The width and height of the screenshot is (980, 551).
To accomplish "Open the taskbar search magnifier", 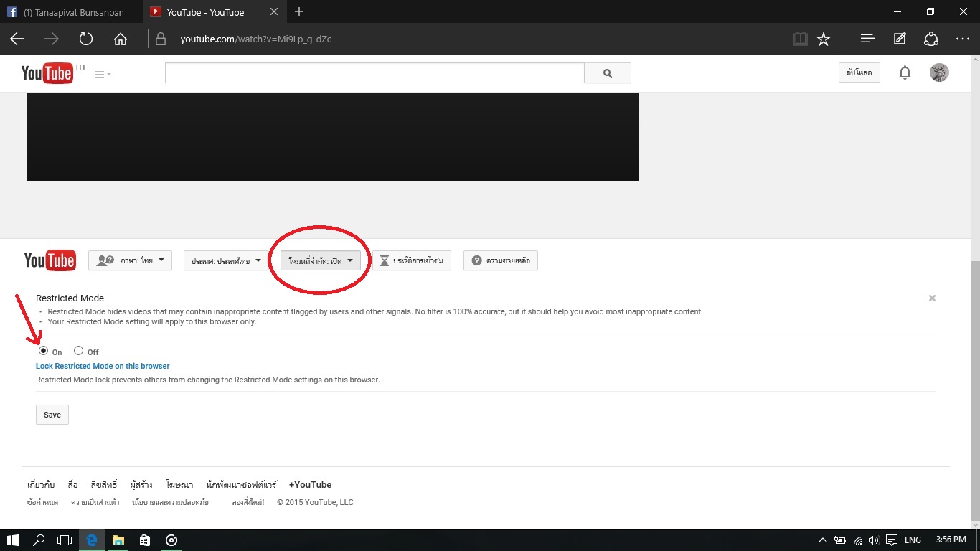I will point(39,540).
